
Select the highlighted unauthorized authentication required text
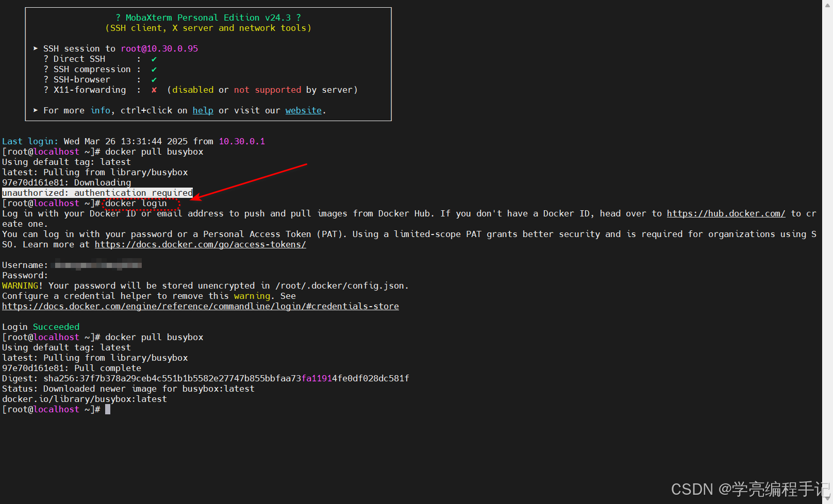point(97,193)
